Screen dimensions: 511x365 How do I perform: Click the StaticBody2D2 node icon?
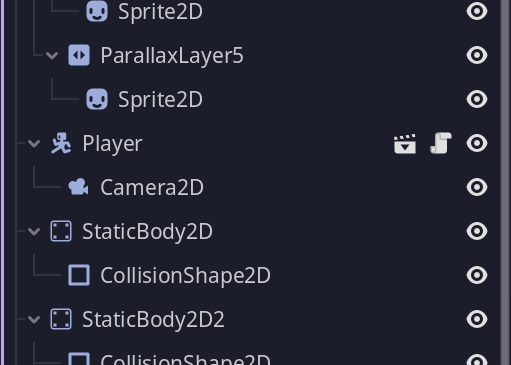click(x=61, y=319)
